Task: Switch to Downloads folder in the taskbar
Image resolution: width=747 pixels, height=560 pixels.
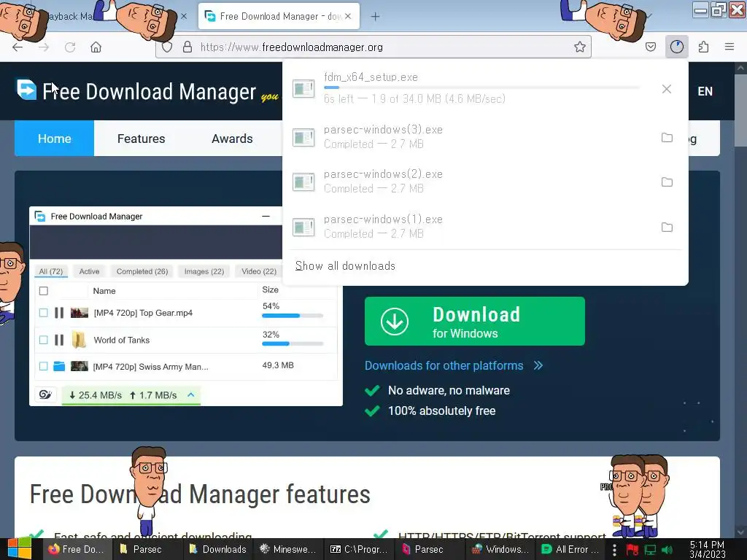Action: [218, 549]
